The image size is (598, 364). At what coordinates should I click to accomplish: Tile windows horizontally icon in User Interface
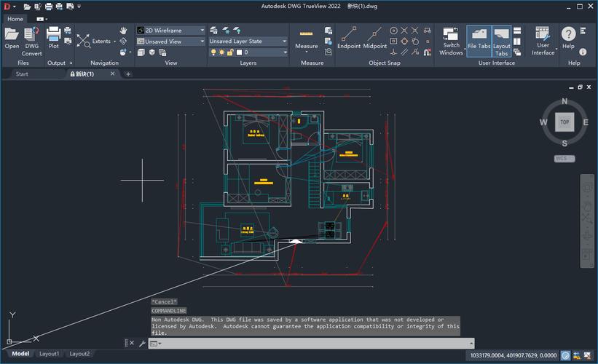(x=517, y=31)
